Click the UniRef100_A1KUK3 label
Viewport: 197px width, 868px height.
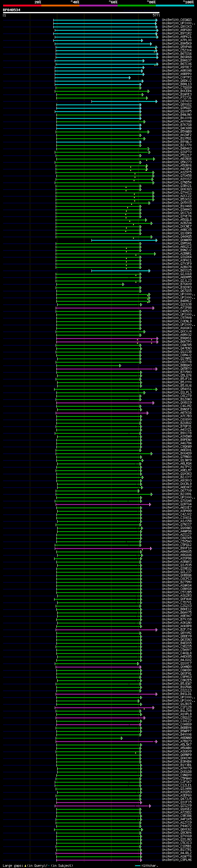(x=177, y=328)
